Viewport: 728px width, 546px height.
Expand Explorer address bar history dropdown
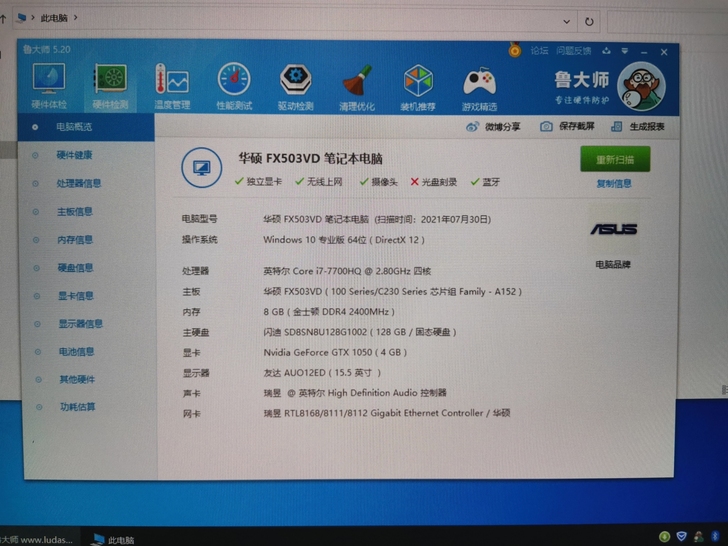coord(566,21)
